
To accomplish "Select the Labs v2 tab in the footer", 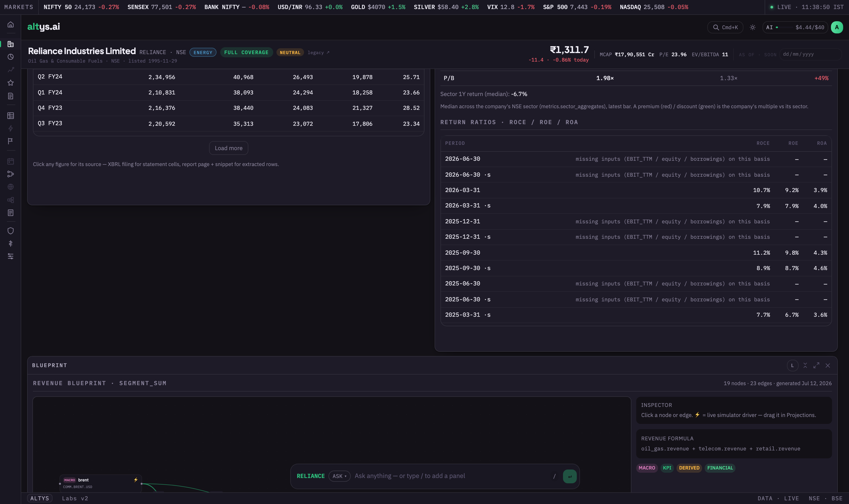I will [75, 498].
